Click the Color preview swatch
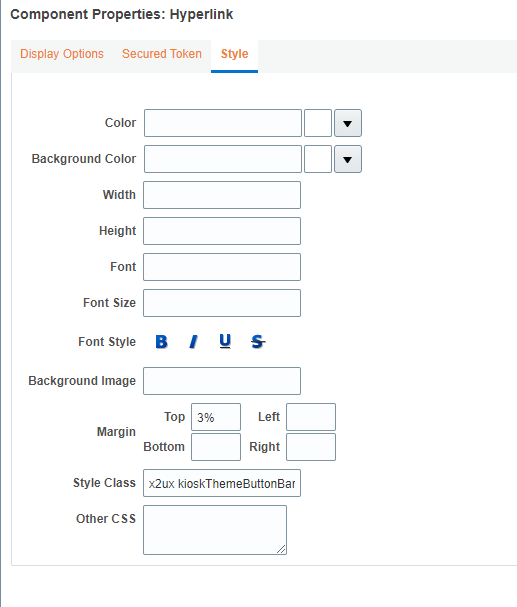 (318, 123)
